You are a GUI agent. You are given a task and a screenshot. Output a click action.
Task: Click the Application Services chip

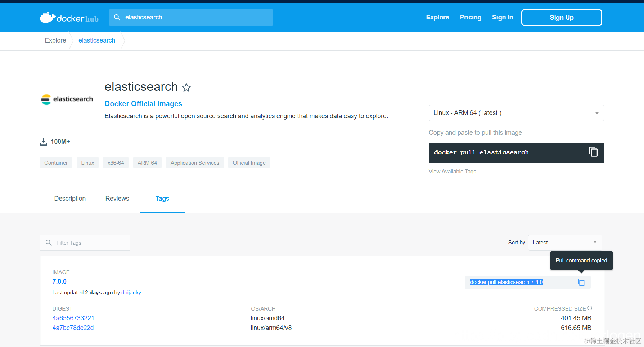195,163
